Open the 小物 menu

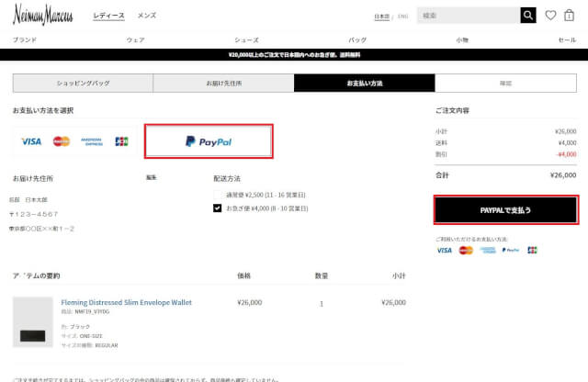point(462,39)
